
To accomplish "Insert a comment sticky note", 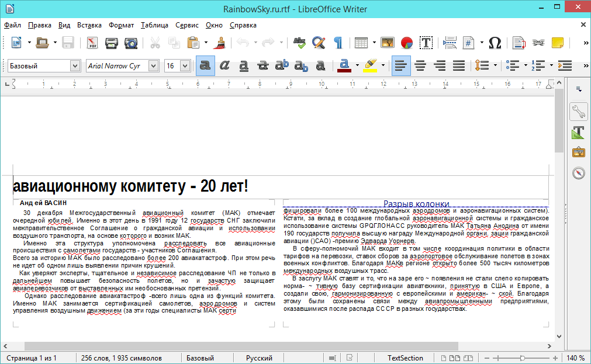I will click(558, 43).
